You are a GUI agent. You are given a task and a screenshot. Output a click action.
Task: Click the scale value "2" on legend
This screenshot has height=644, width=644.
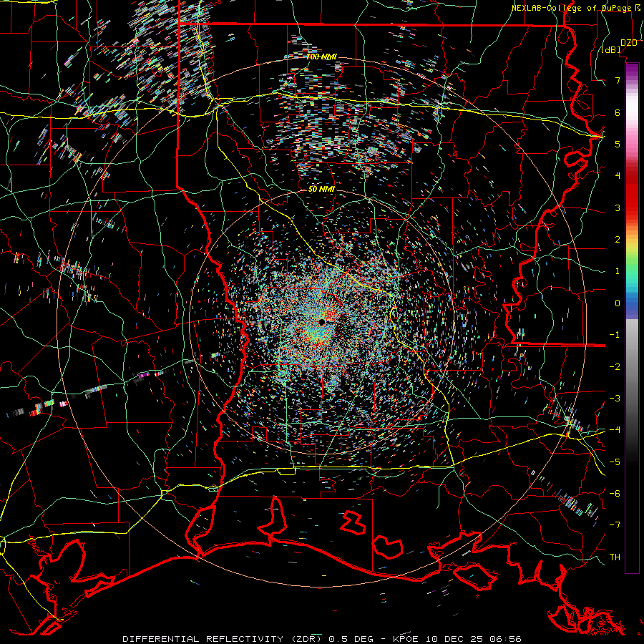click(x=618, y=240)
